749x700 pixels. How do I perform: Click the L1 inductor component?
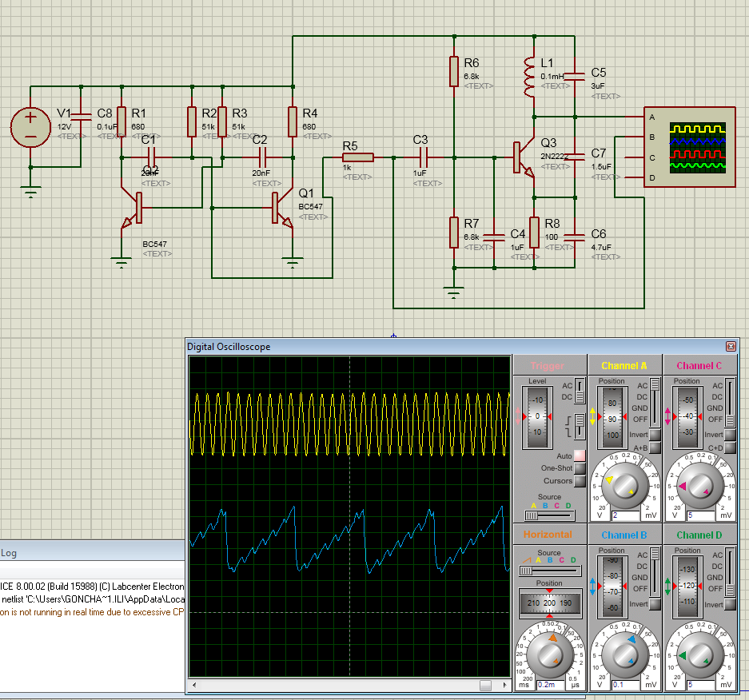528,77
